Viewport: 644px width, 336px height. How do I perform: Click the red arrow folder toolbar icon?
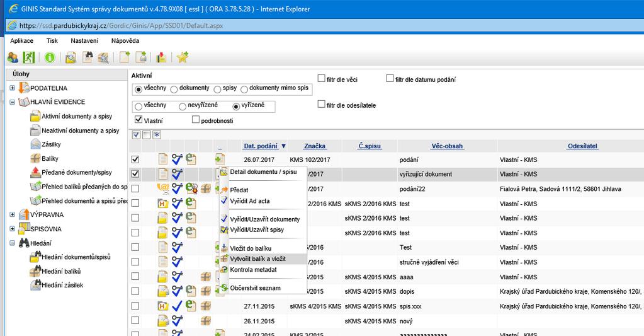coord(161,57)
